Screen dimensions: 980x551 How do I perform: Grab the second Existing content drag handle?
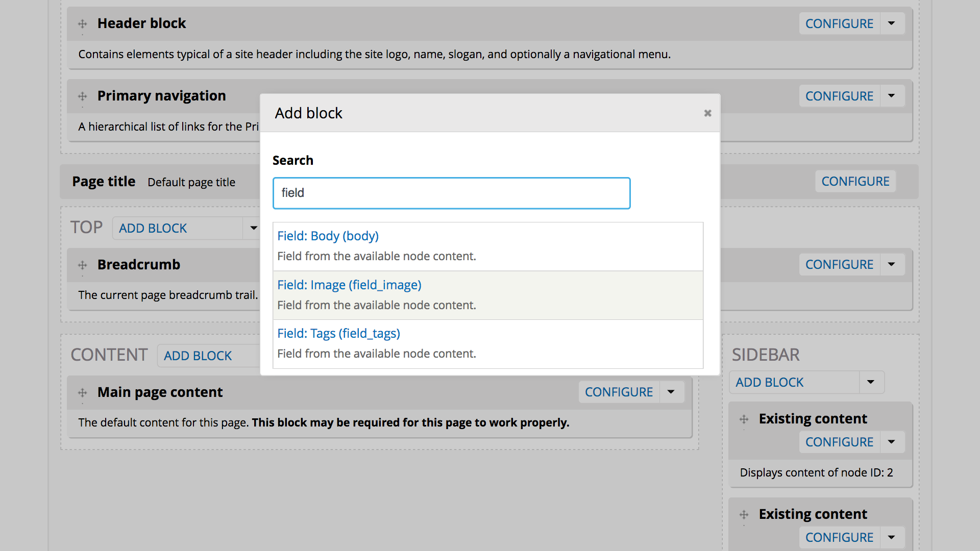(744, 515)
